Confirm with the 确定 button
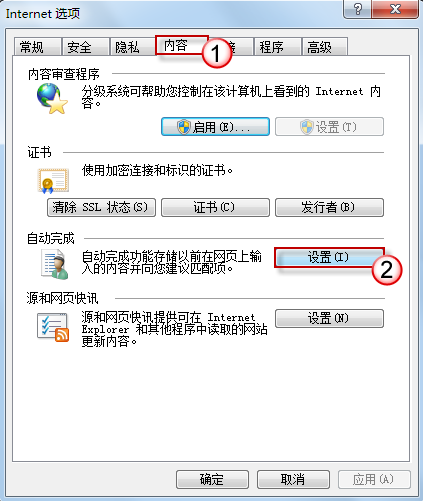 212,480
